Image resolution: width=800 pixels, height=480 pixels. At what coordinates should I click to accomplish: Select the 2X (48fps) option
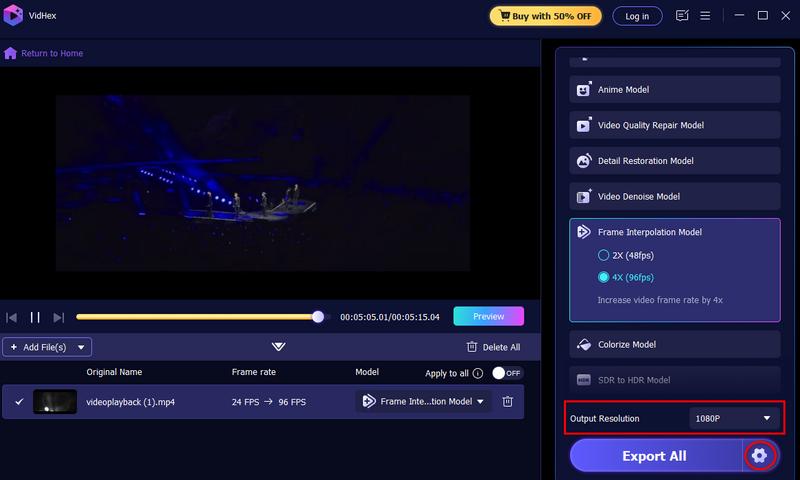pos(604,256)
